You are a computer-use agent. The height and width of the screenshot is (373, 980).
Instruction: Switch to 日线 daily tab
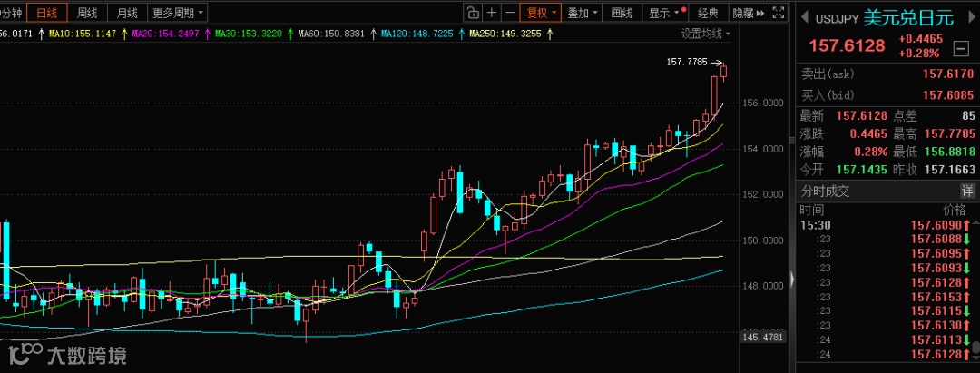click(46, 13)
